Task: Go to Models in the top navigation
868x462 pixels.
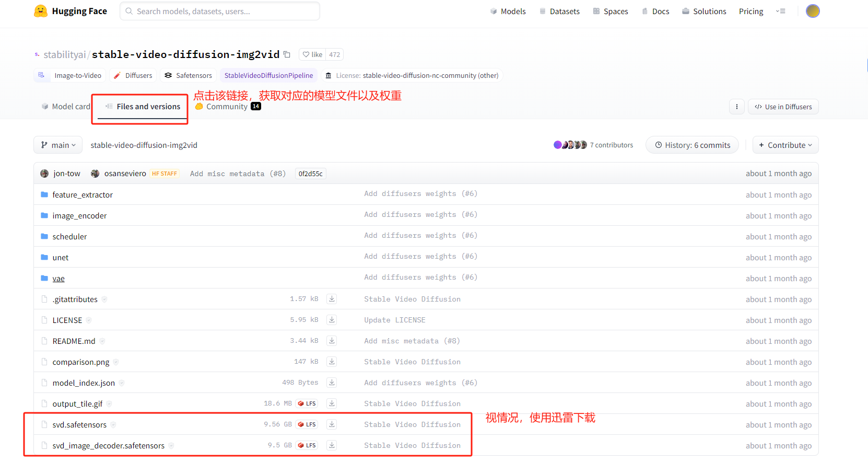Action: point(508,11)
